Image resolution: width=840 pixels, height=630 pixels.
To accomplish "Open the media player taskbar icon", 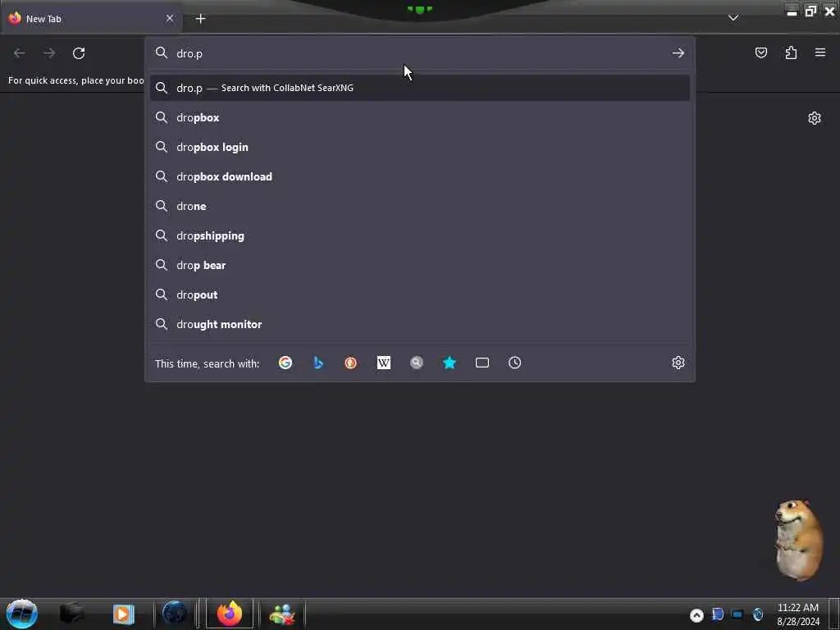I will point(123,614).
